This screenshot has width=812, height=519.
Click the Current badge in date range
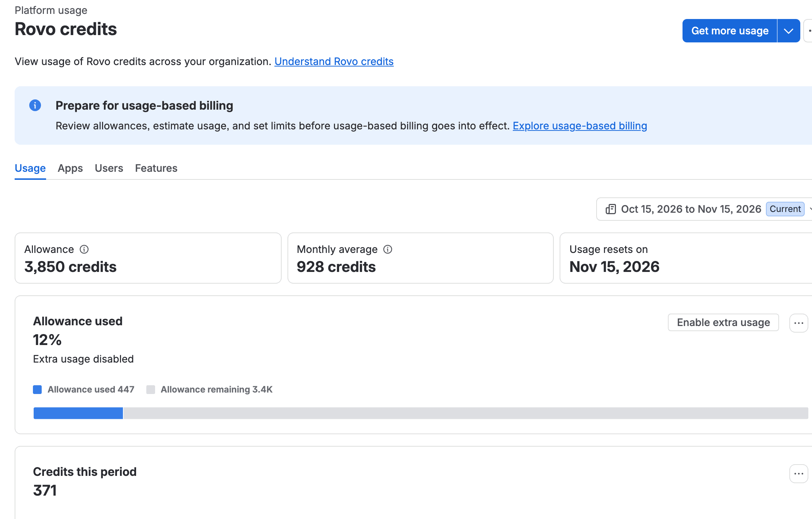click(785, 209)
